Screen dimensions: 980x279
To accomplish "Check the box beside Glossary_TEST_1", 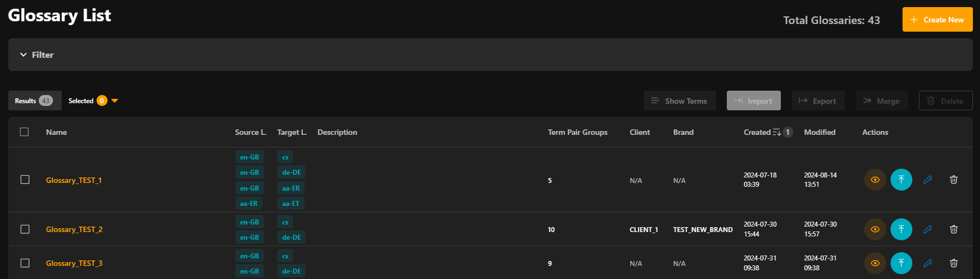I will pyautogui.click(x=25, y=180).
